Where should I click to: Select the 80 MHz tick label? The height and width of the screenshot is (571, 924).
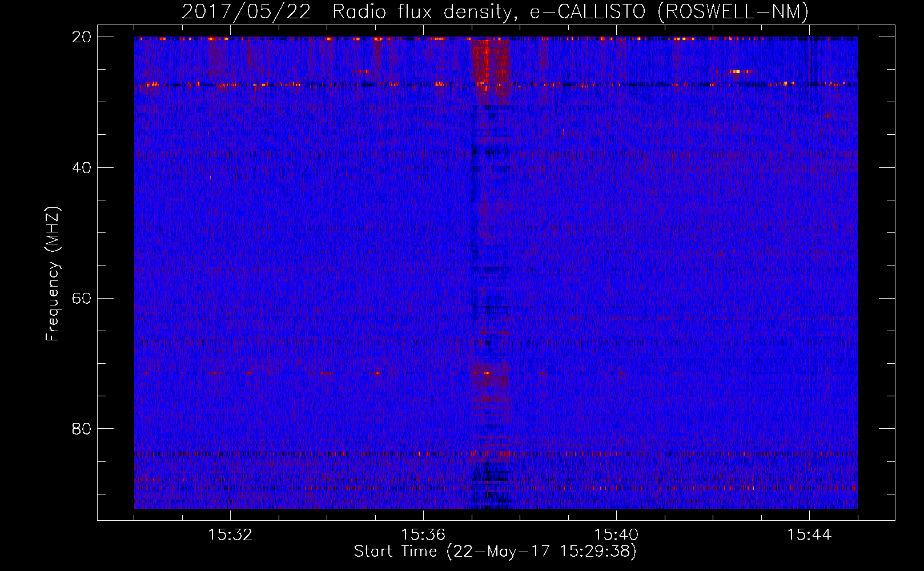tap(82, 429)
